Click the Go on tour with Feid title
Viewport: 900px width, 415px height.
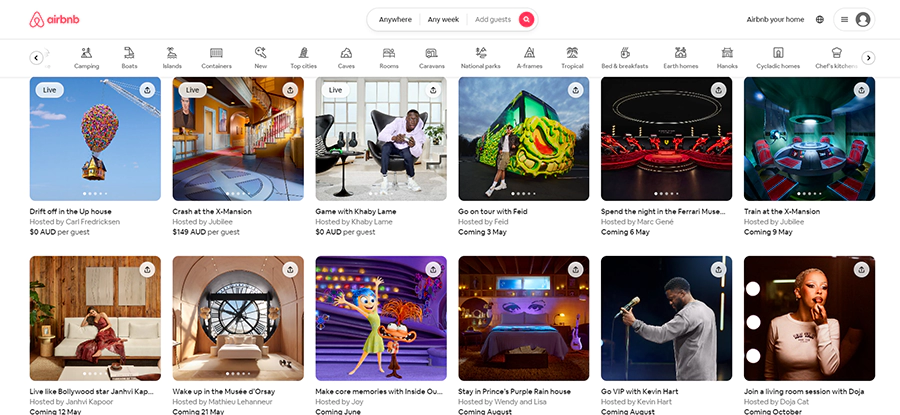pos(491,211)
